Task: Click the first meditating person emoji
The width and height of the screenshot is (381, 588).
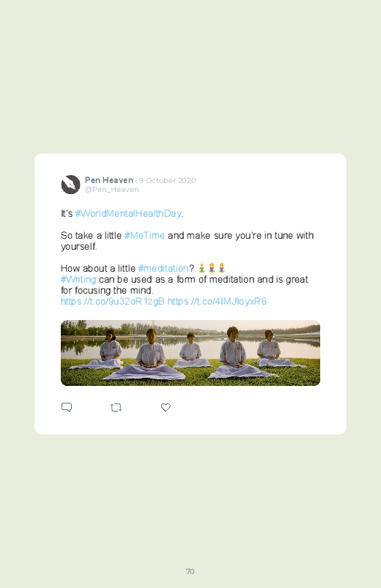Action: click(x=201, y=268)
